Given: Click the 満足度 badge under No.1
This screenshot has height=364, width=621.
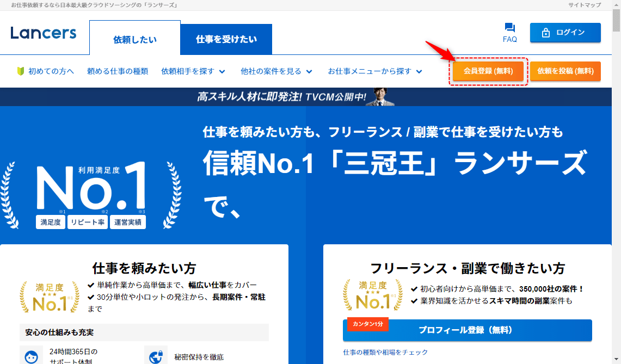Looking at the screenshot, I should [x=51, y=222].
